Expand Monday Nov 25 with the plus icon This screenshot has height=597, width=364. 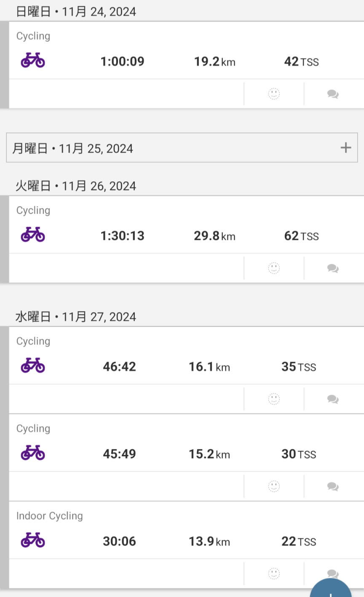(x=345, y=148)
